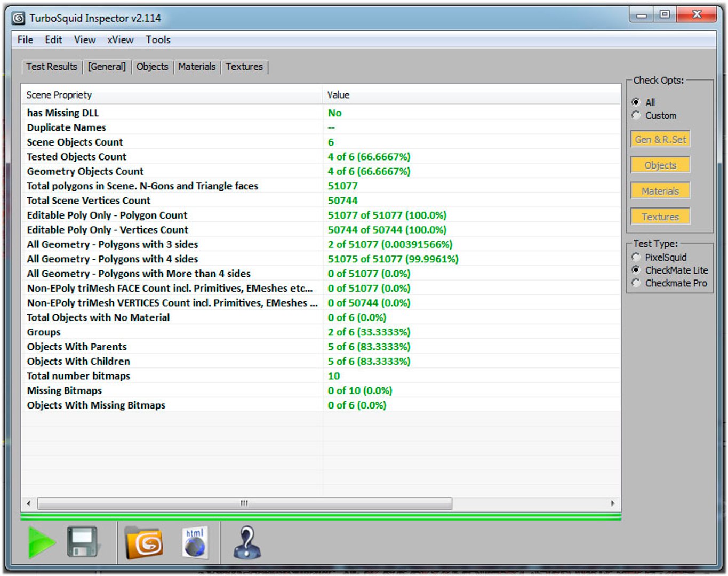Click the TurboSquid Inspector title bar icon
This screenshot has width=728, height=576.
coord(19,19)
